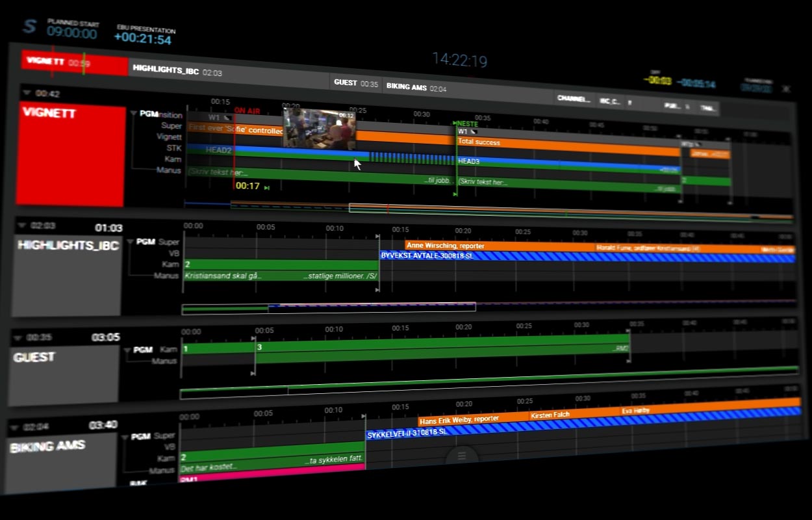Image resolution: width=812 pixels, height=520 pixels.
Task: Select the Kristiansand skal gå… script piece
Action: point(280,276)
